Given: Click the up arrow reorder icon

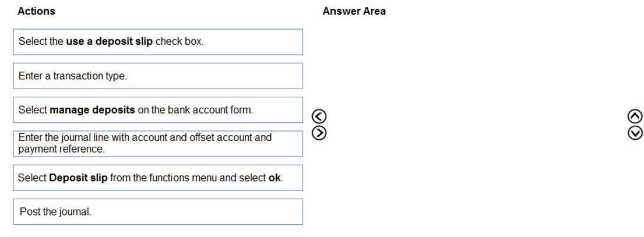Looking at the screenshot, I should click(635, 117).
